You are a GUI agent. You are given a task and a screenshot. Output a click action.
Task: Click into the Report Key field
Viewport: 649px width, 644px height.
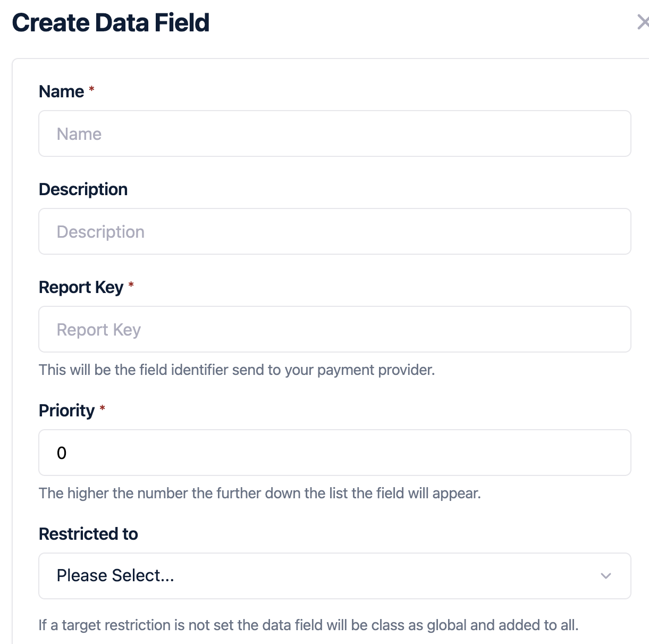tap(334, 329)
